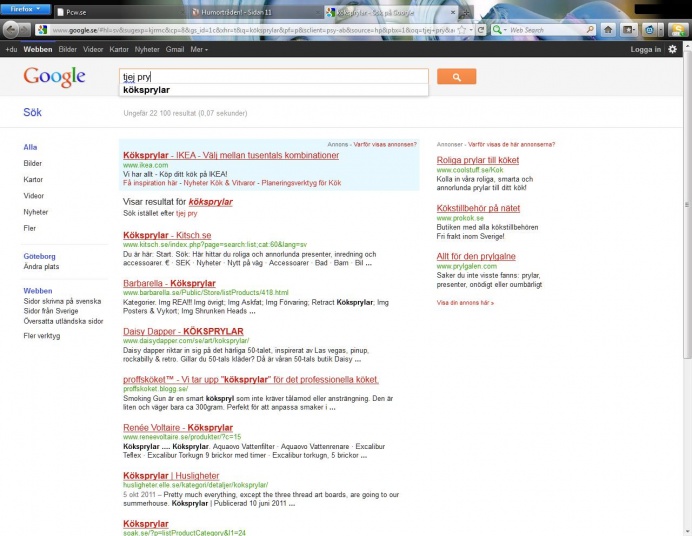
Task: Click the orange search button
Action: point(456,76)
